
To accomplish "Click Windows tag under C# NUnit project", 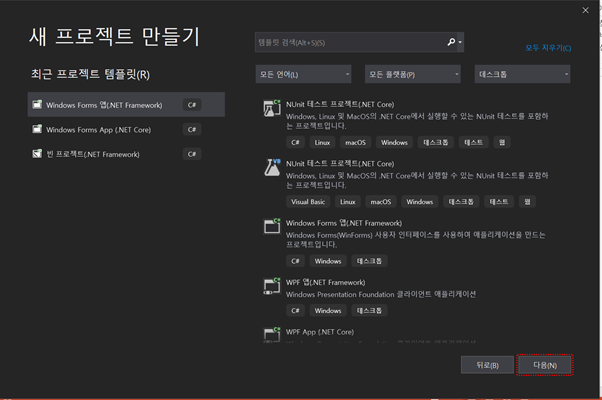I will click(x=394, y=142).
